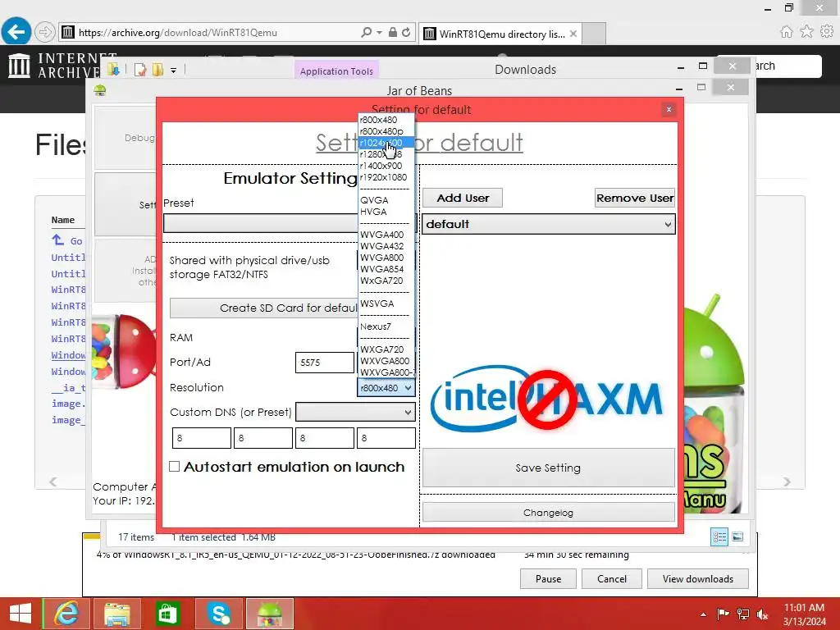Open File Explorer from taskbar
Viewport: 840px width, 630px height.
117,614
